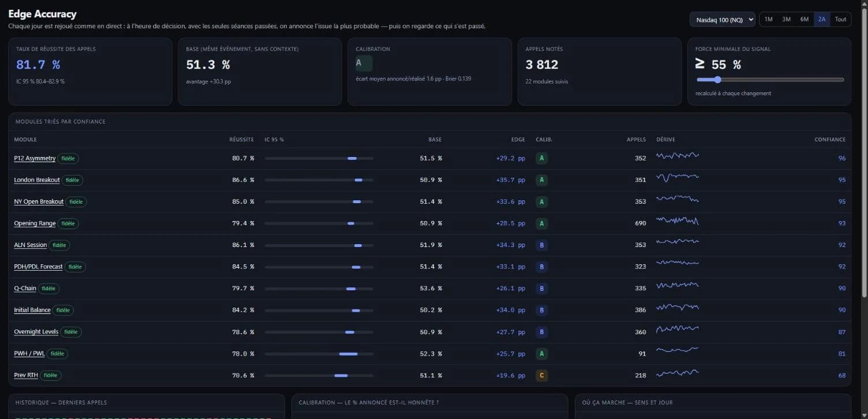Click the +35.7 pp edge value

tap(511, 180)
